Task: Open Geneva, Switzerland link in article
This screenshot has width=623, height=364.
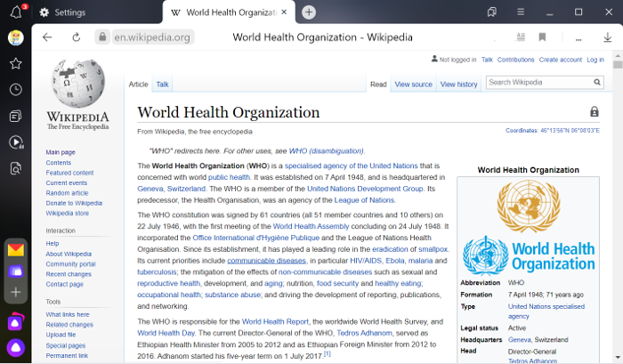Action: (171, 189)
